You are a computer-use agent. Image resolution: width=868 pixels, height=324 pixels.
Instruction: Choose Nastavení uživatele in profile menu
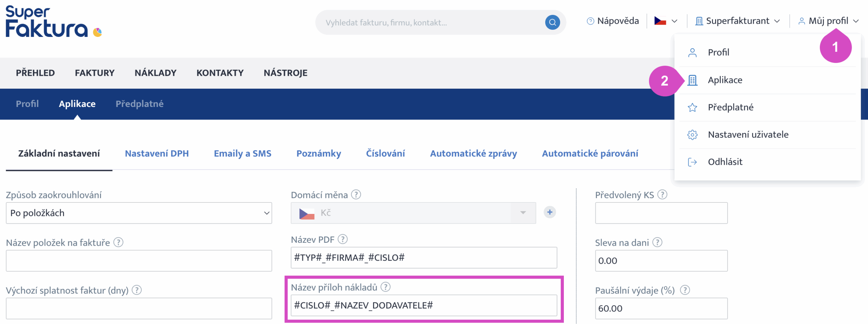tap(748, 135)
